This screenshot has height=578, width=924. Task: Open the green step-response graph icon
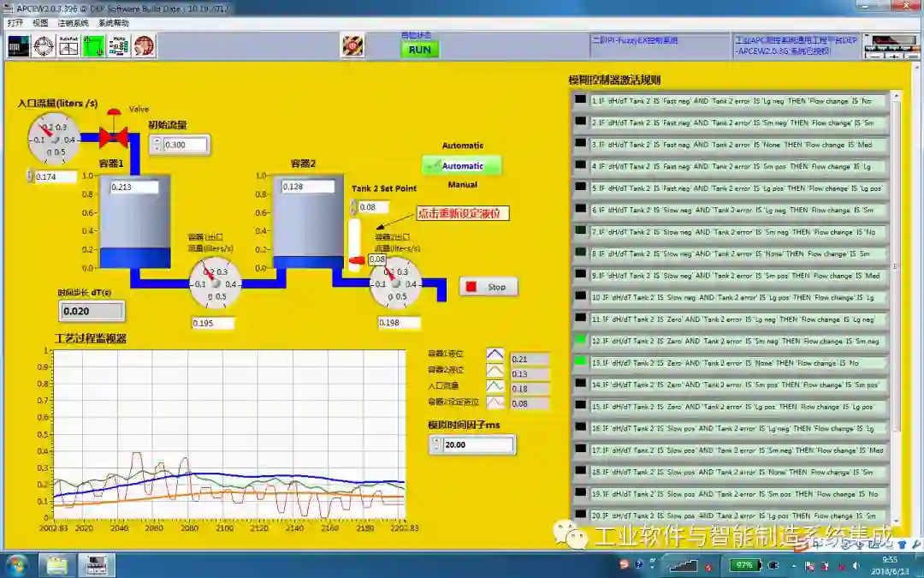(93, 45)
